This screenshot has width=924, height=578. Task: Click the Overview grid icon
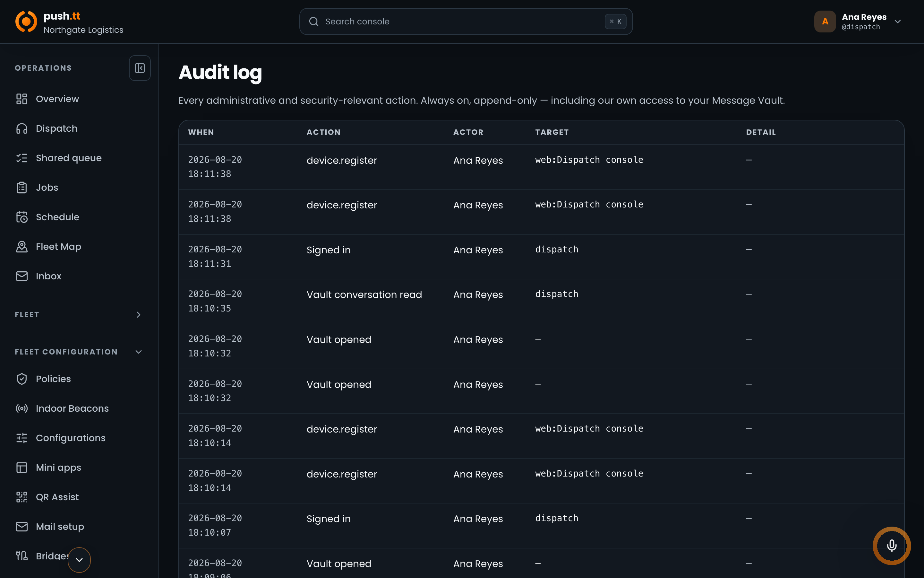22,99
